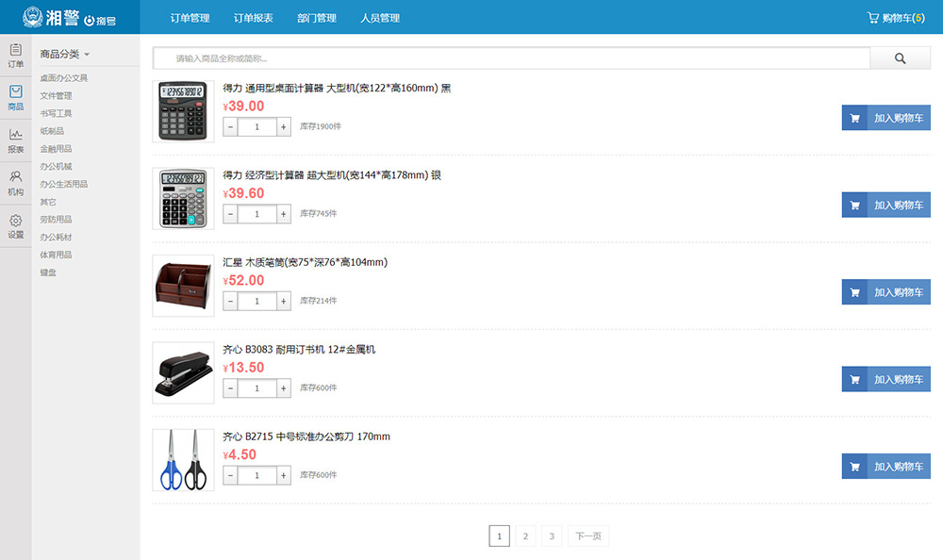943x560 pixels.
Task: Select the 办公耗材 category
Action: click(x=56, y=238)
